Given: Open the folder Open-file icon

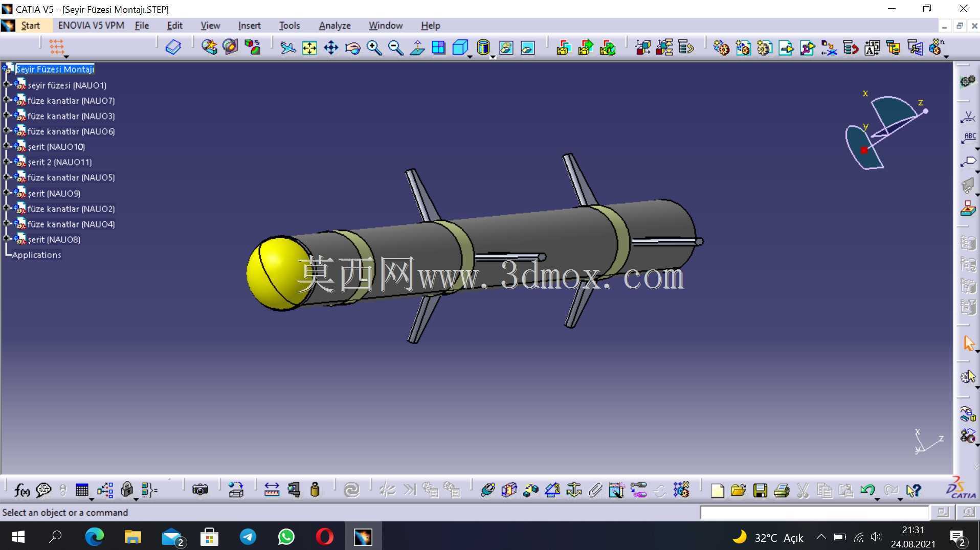Looking at the screenshot, I should pos(738,491).
